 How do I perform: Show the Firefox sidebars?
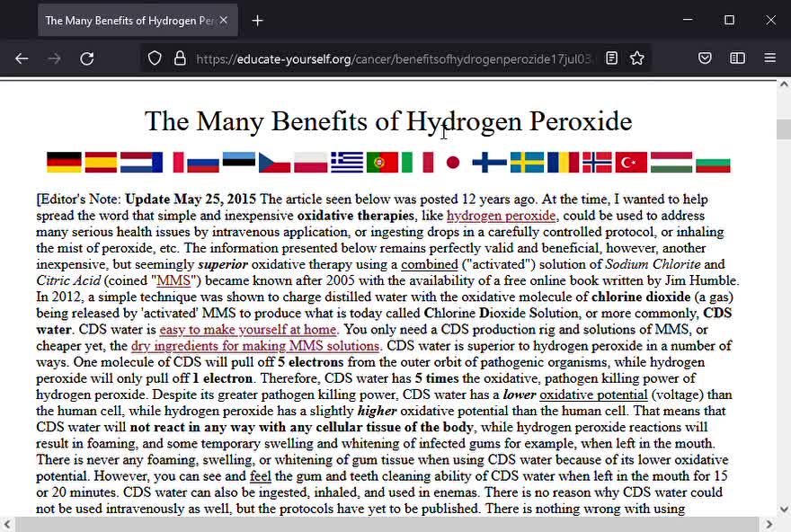[738, 58]
